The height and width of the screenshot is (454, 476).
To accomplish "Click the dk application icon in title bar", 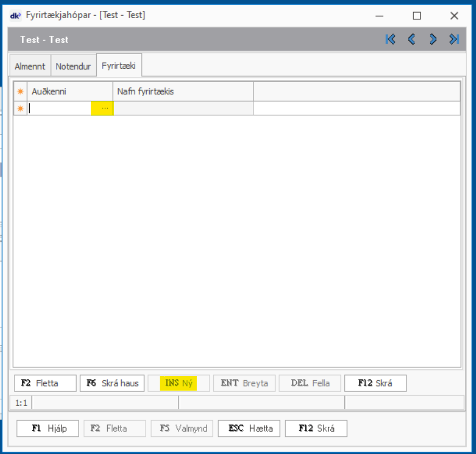I will [16, 16].
